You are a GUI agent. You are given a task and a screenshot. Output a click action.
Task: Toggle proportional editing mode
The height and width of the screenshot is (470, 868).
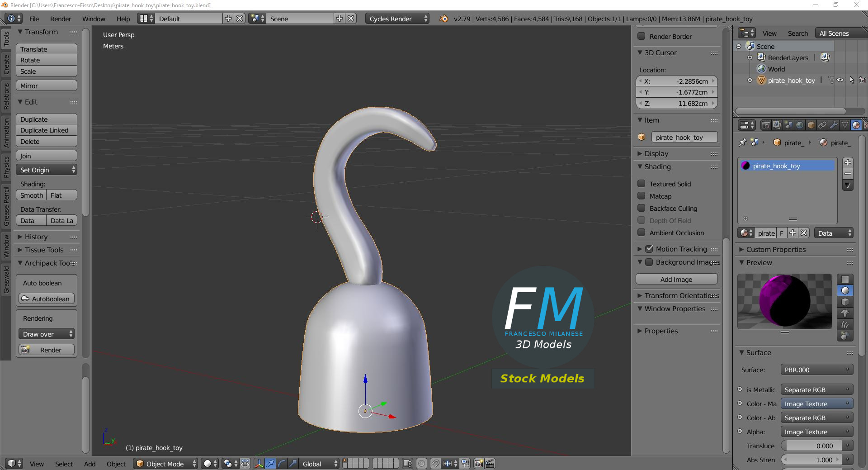(421, 464)
